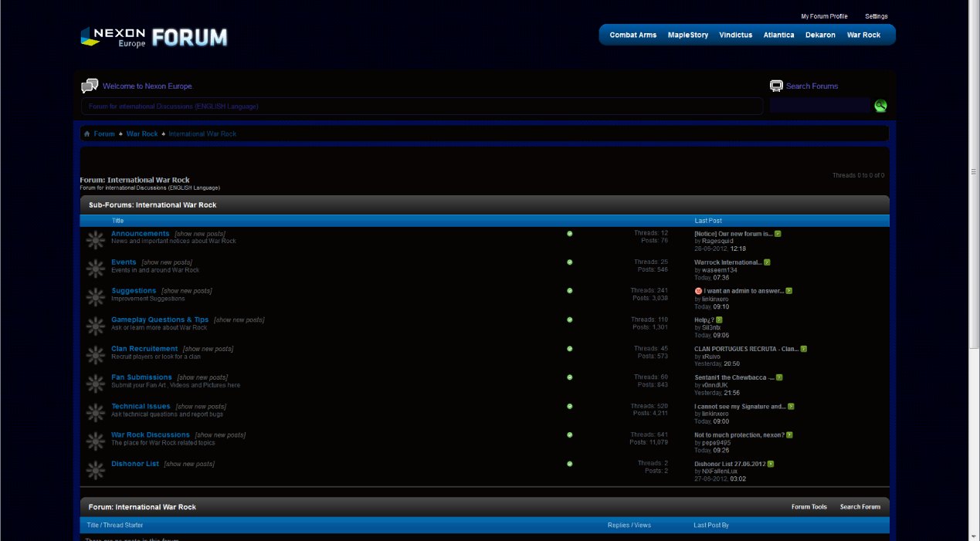Click Gameplay Questions & Tips forum status icon

point(96,326)
